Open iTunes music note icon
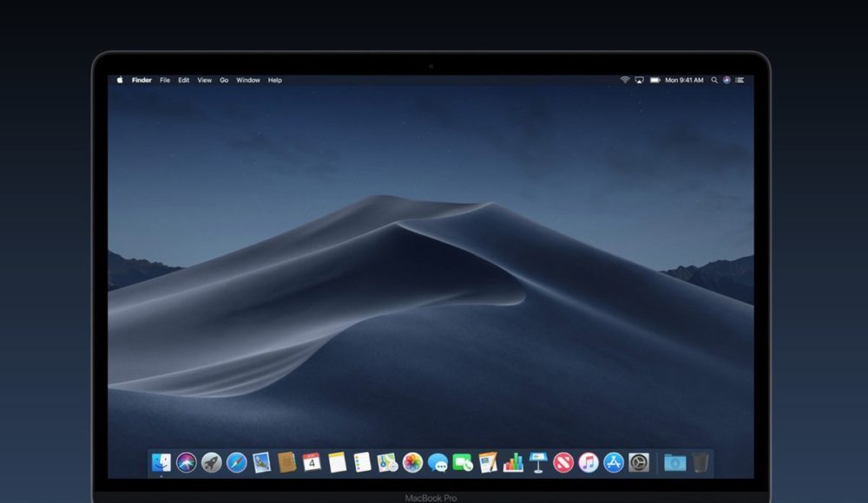The height and width of the screenshot is (503, 868). tap(589, 462)
